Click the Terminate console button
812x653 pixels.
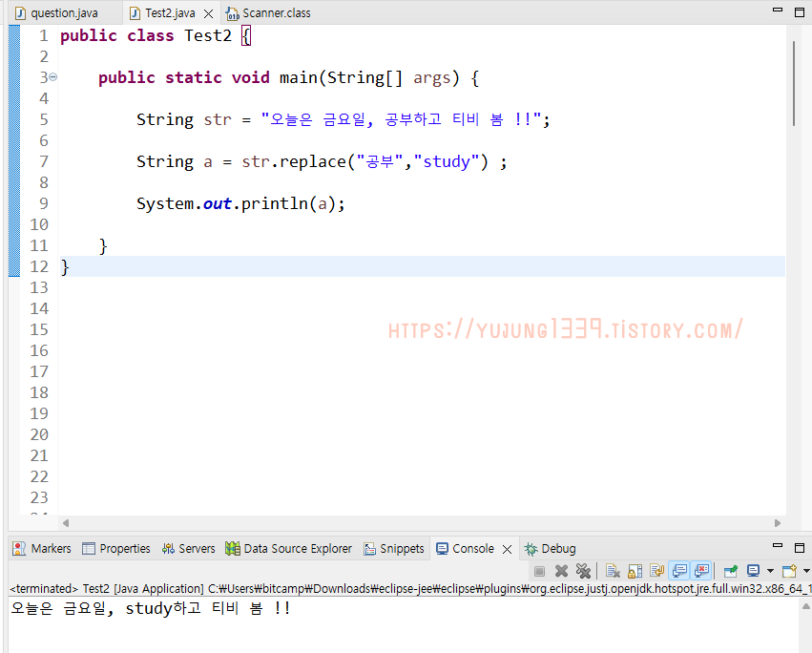pos(540,571)
